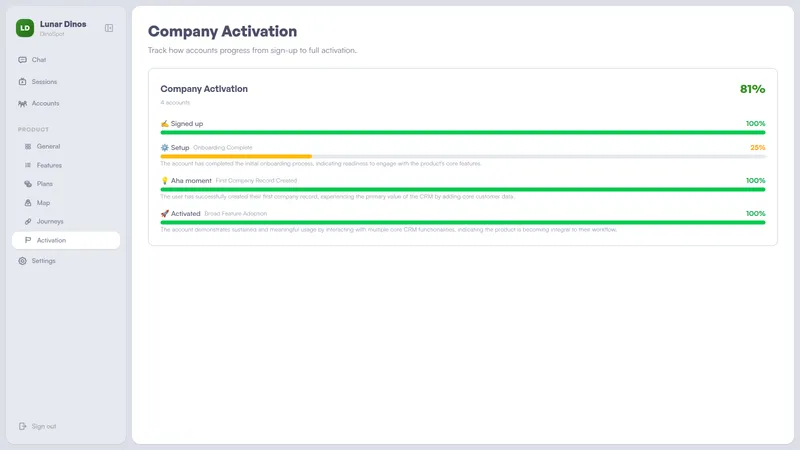The height and width of the screenshot is (450, 800).
Task: Click the Activated stage name
Action: pyautogui.click(x=185, y=214)
